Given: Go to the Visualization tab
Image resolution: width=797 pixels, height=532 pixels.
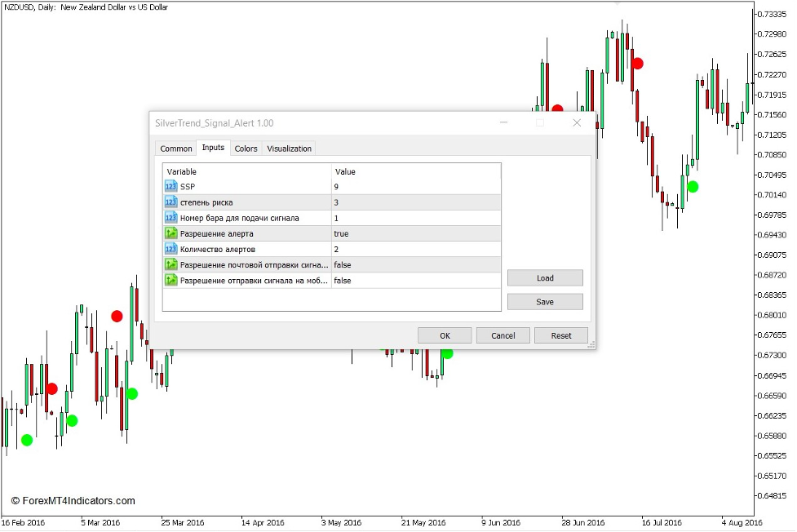Looking at the screenshot, I should click(290, 149).
